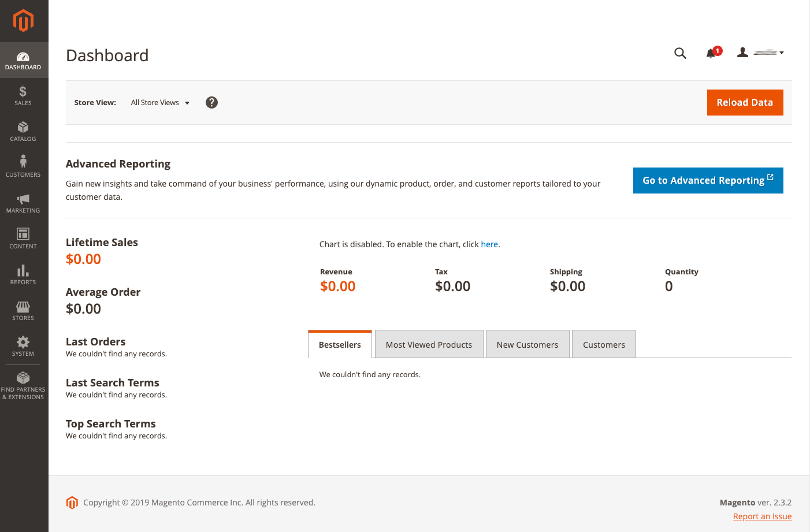
Task: Click the Lifetime Sales $0.00 value
Action: (x=83, y=259)
